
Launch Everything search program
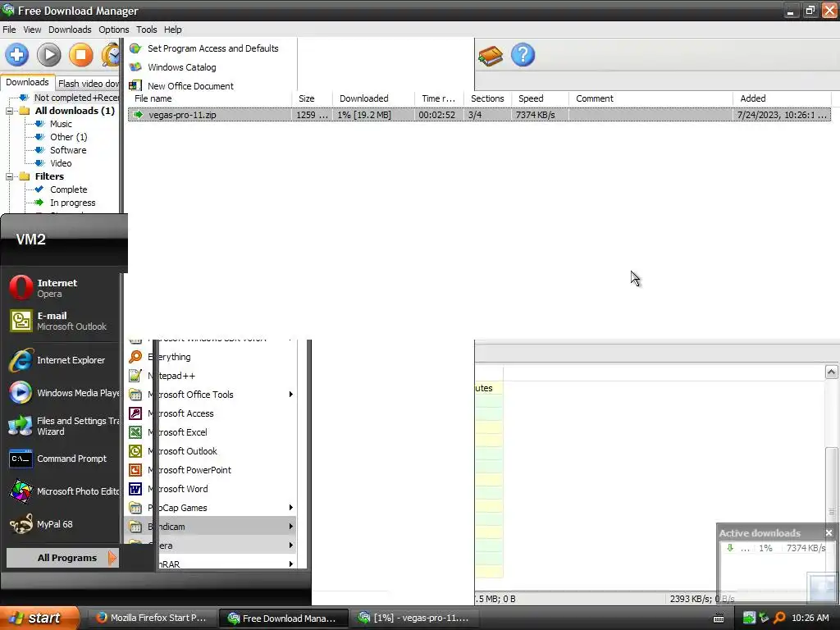[211, 357]
